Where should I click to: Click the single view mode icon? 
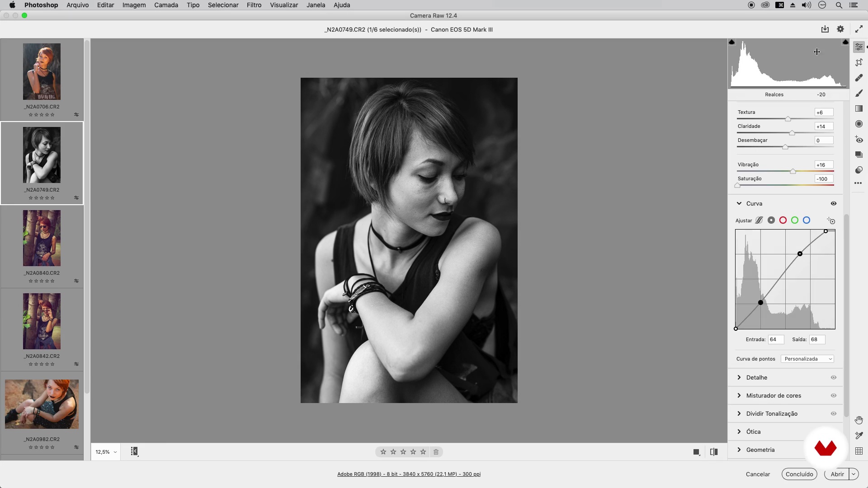click(697, 452)
